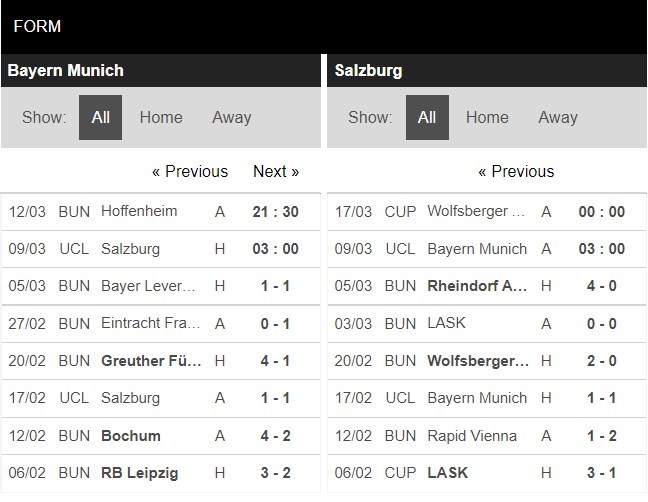Go to Previous Salzburg matches
Image resolution: width=648 pixels, height=502 pixels.
pyautogui.click(x=516, y=171)
